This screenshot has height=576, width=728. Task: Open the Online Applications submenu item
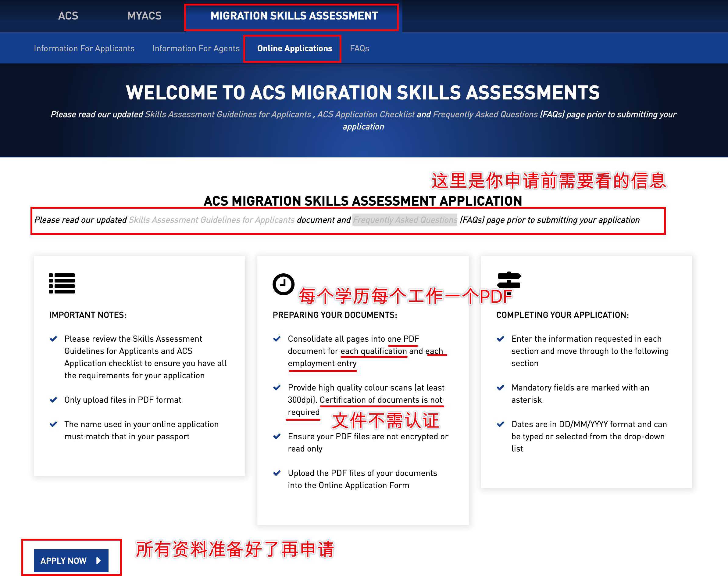(x=294, y=49)
